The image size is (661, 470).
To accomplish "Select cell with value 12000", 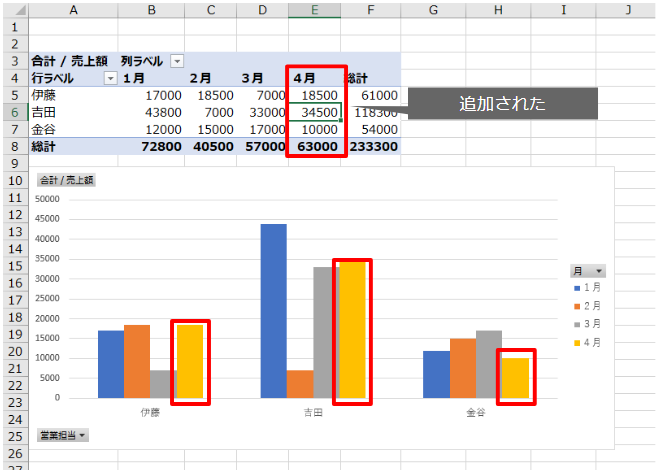I will pos(151,129).
